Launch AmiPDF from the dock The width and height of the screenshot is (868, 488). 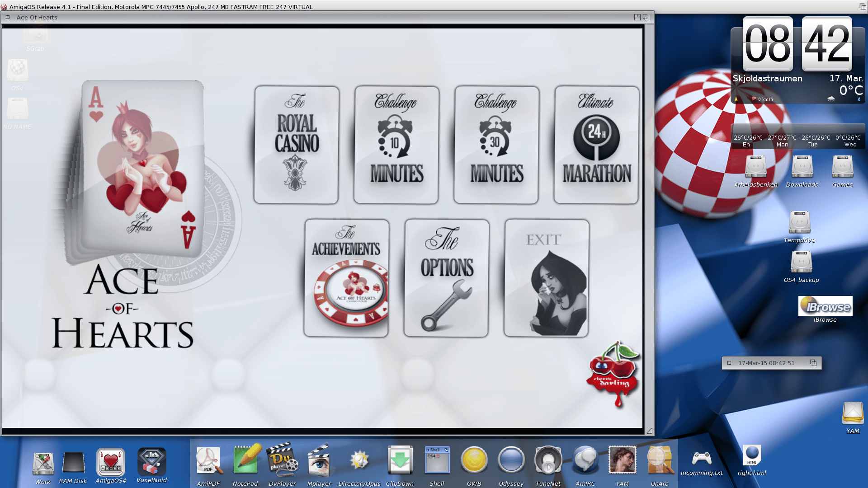(208, 461)
